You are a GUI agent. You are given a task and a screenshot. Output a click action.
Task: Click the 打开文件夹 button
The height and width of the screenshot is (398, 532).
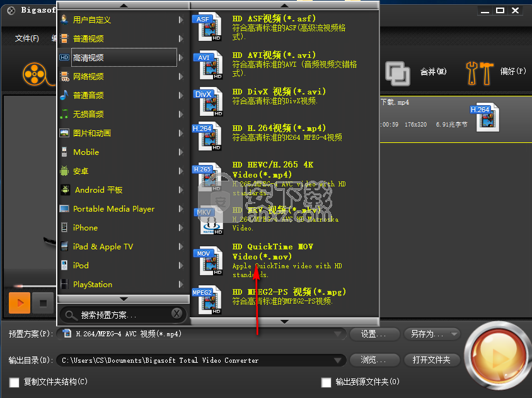[432, 360]
